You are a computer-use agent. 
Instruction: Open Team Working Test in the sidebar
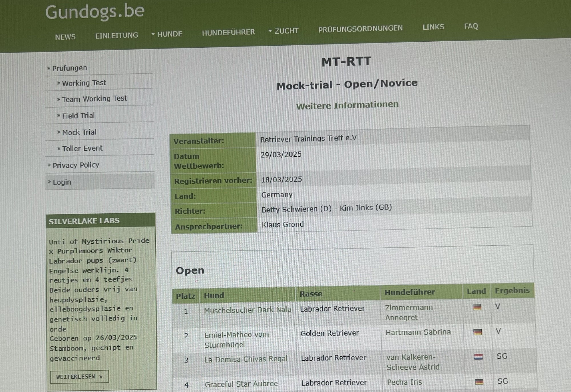point(95,99)
